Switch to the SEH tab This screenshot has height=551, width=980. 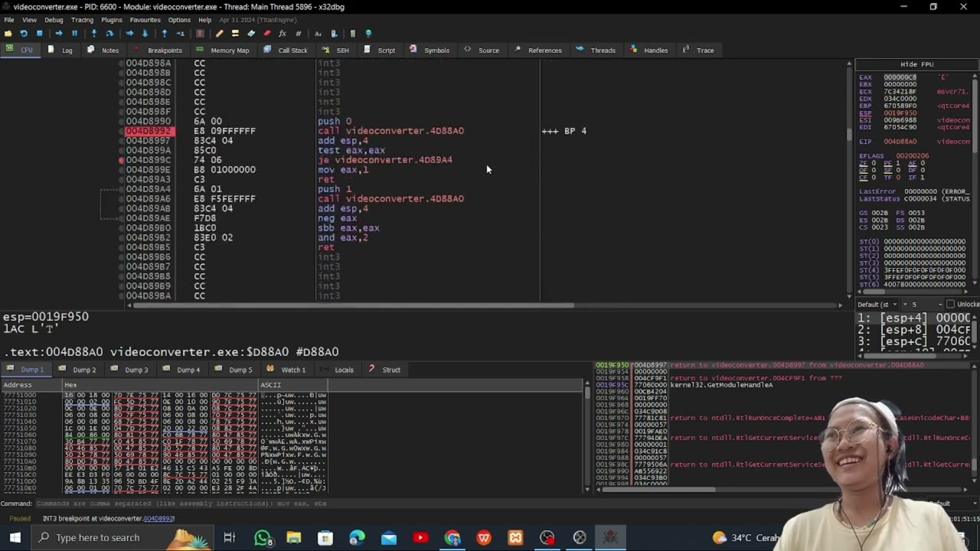[335, 51]
